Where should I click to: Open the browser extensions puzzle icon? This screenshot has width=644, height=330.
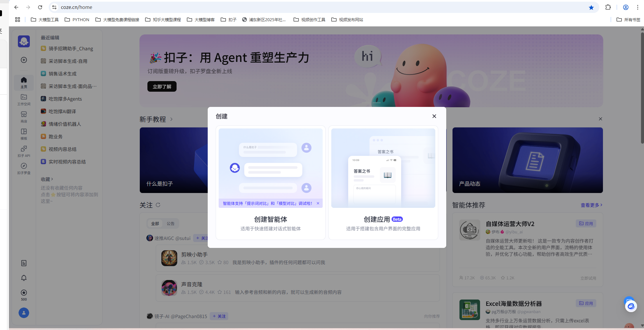pyautogui.click(x=608, y=7)
